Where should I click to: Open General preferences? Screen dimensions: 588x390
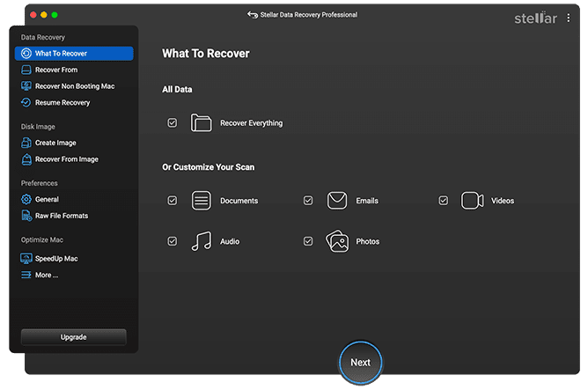(47, 200)
